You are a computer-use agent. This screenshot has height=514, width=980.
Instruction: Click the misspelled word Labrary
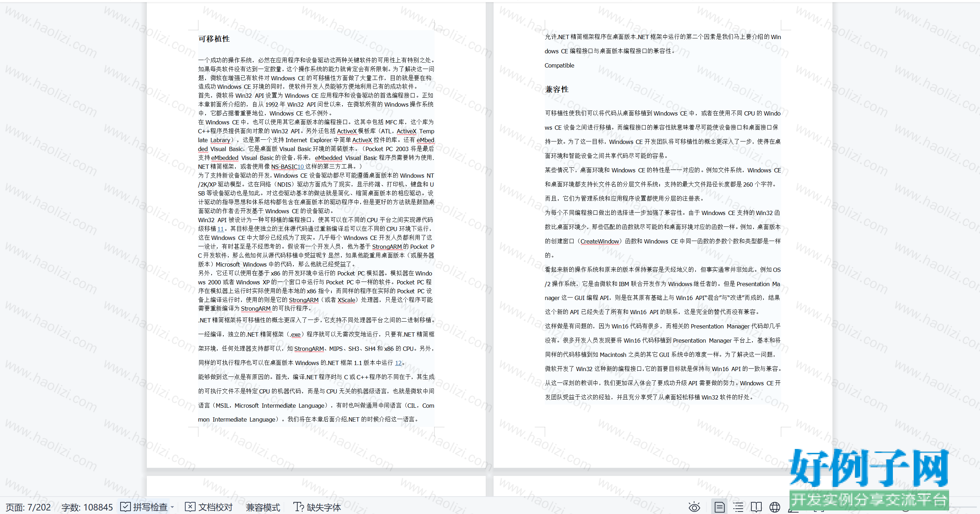click(x=220, y=140)
